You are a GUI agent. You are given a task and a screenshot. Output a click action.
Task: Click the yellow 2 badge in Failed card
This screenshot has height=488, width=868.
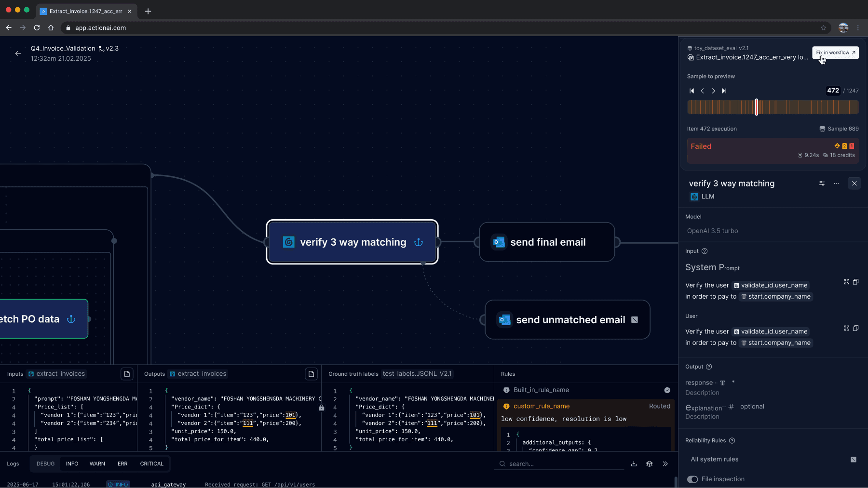(x=844, y=146)
